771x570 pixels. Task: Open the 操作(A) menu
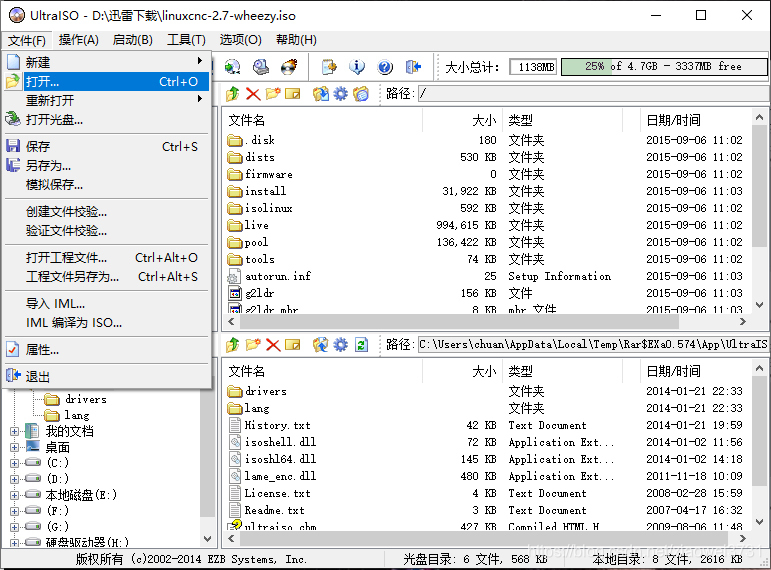pos(79,39)
